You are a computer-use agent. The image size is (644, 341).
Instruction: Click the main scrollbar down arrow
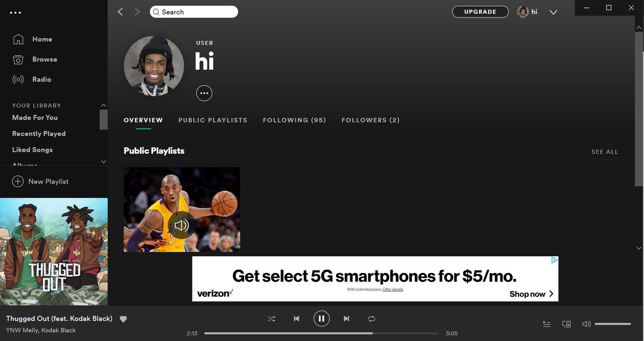click(x=639, y=248)
